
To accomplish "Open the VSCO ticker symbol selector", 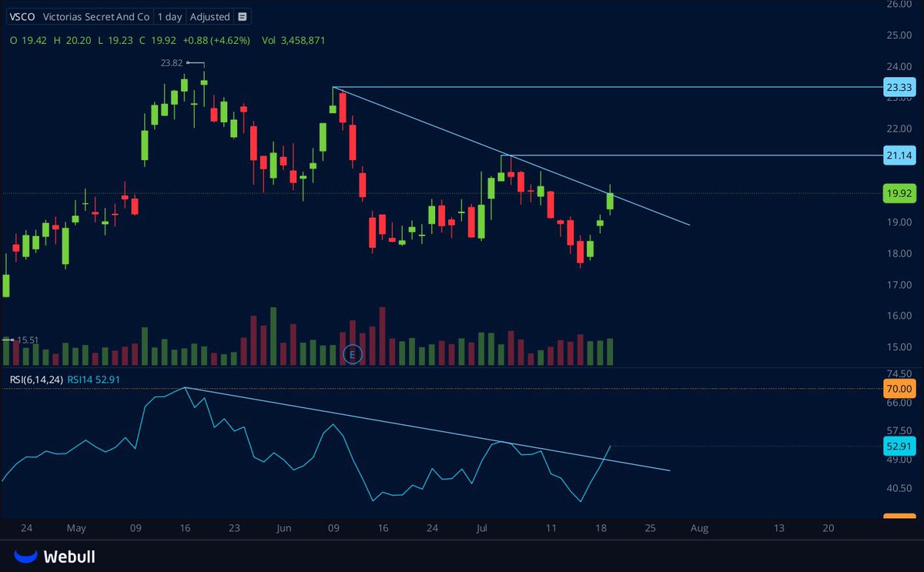I will [x=22, y=17].
